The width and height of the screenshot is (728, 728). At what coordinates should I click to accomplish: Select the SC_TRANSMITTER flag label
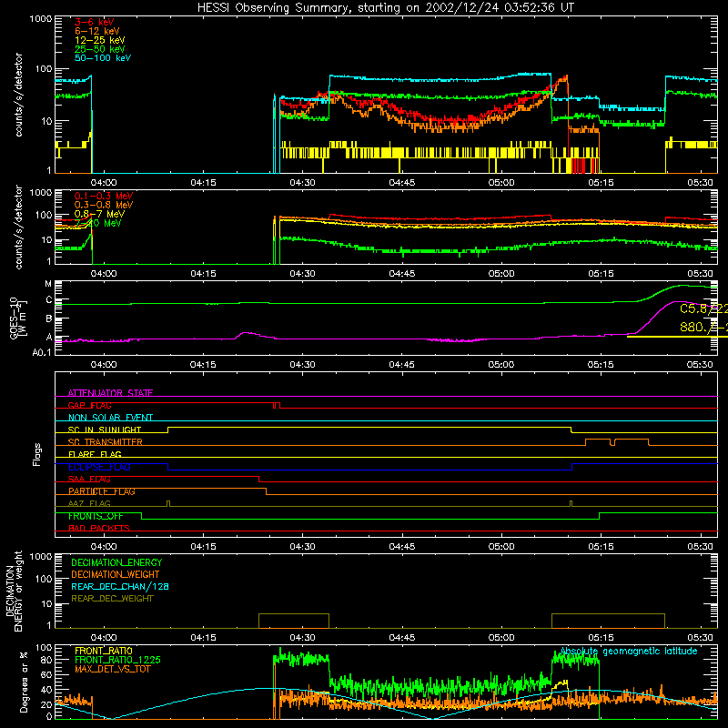pyautogui.click(x=106, y=442)
